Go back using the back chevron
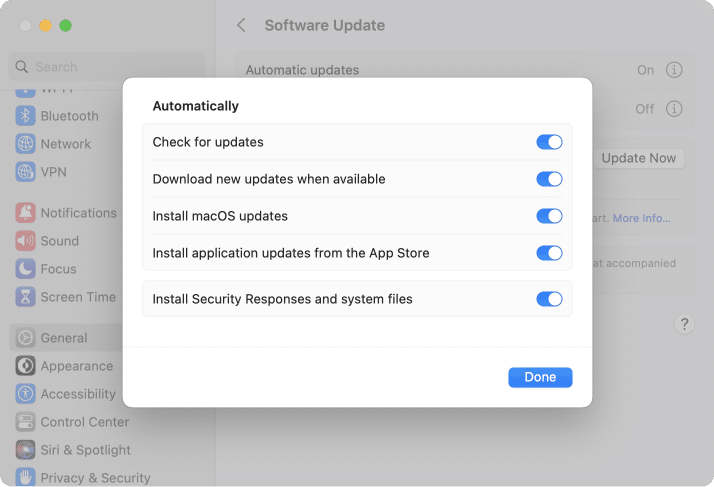 241,25
